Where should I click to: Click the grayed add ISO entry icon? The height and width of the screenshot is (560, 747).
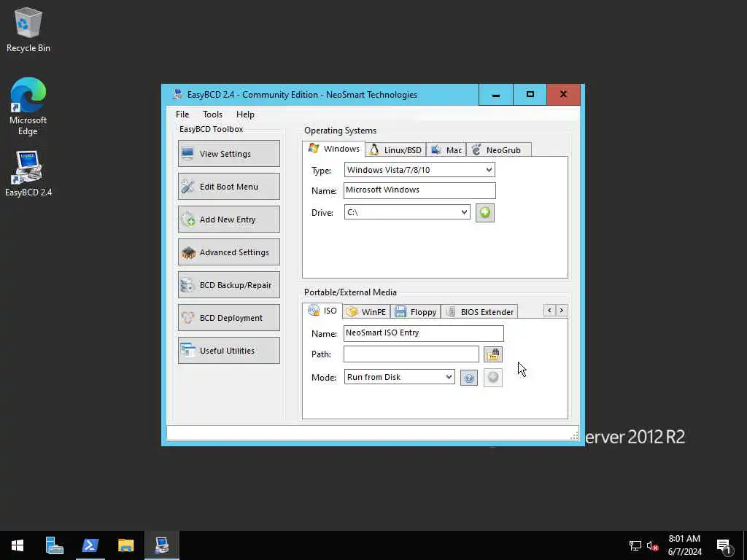pos(493,378)
